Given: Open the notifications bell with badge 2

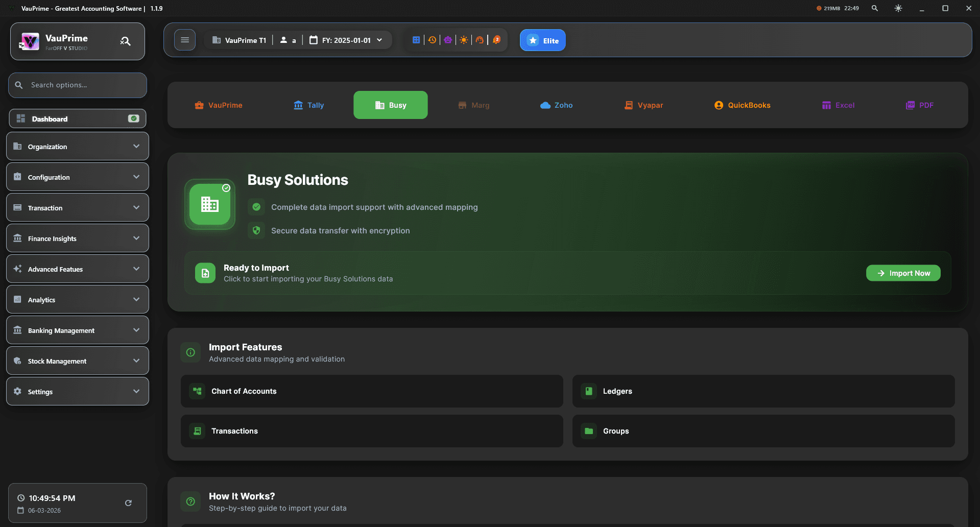Looking at the screenshot, I should [496, 40].
